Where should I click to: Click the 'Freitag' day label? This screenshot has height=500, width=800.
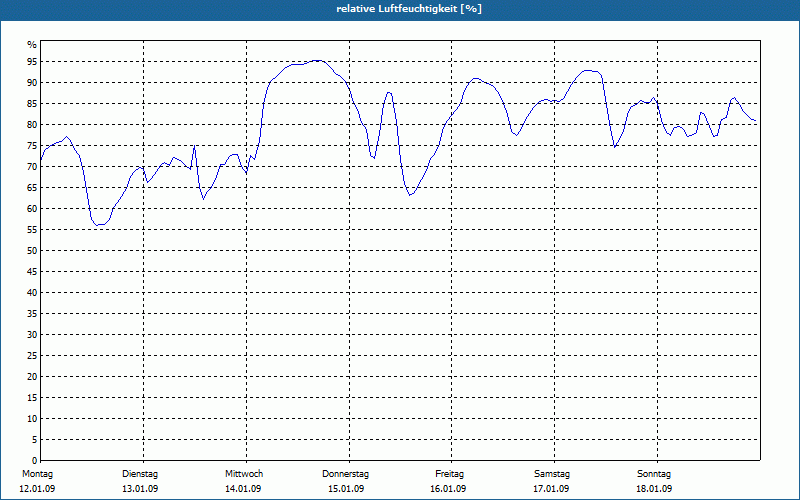pos(449,474)
